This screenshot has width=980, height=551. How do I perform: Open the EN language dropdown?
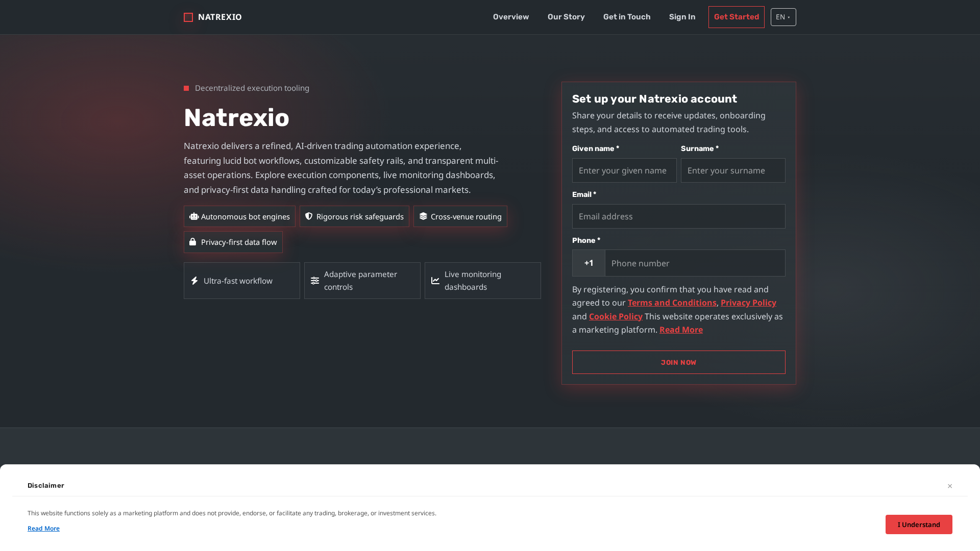click(x=783, y=17)
